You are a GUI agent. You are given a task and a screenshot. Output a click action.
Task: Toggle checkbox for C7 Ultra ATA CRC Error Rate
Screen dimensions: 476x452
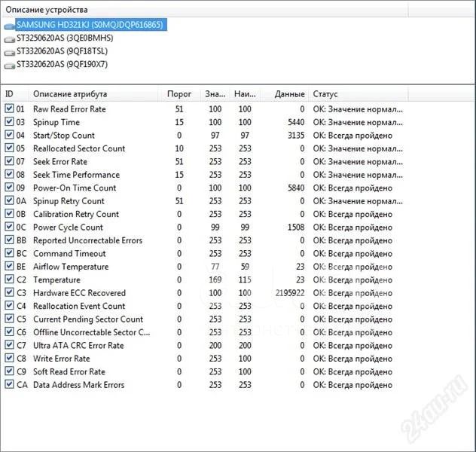tap(9, 344)
